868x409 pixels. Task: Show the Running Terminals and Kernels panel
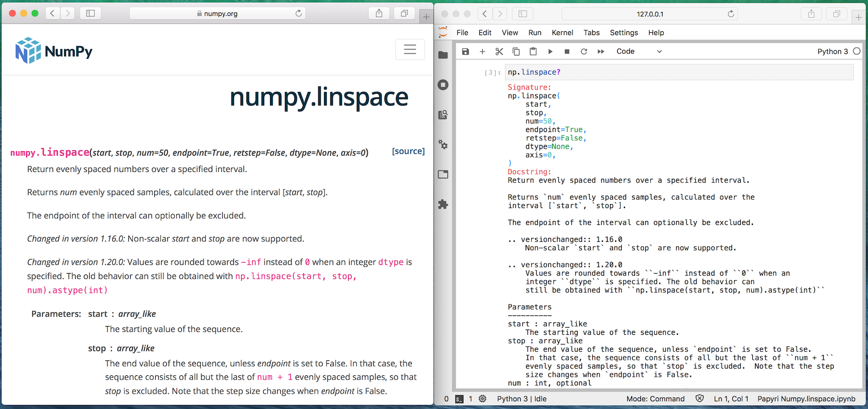pyautogui.click(x=443, y=85)
